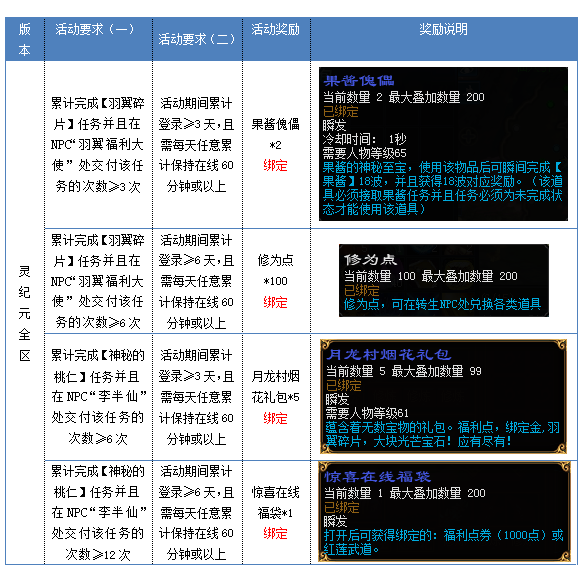Select the 灵纪元全区 version cell

(x=25, y=313)
